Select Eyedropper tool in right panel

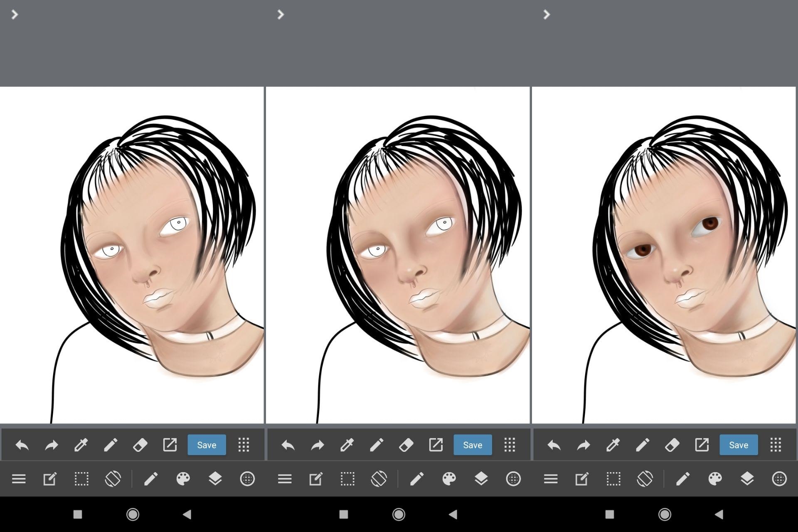[613, 445]
